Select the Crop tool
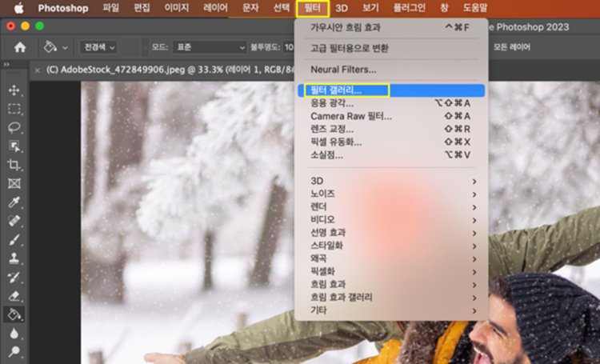The height and width of the screenshot is (364, 600). point(14,165)
